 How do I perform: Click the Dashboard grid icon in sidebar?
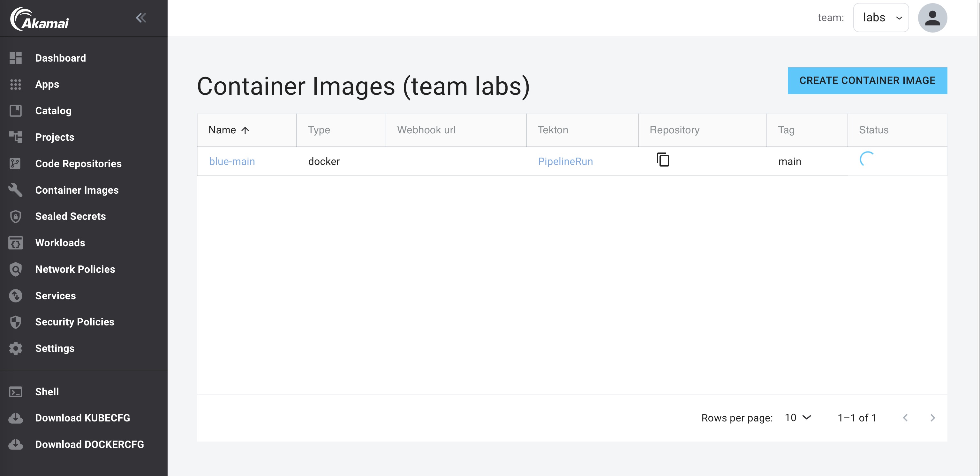point(16,58)
